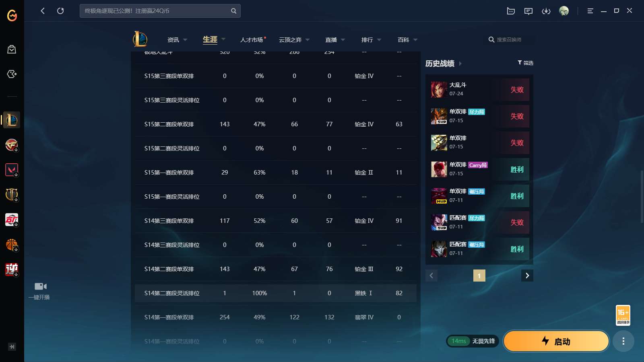The height and width of the screenshot is (362, 644).
Task: Click the one-key streaming camera icon
Action: [40, 286]
